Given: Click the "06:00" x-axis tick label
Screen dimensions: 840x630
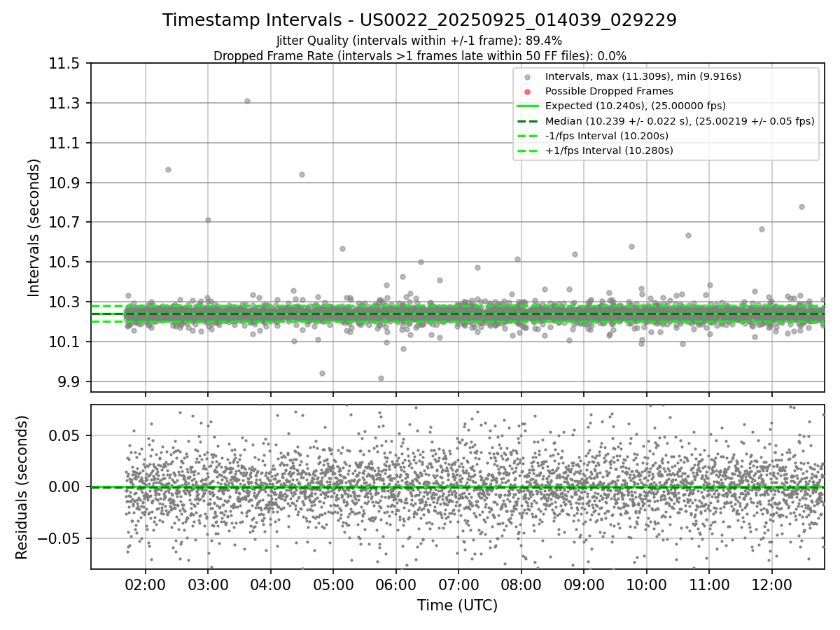Looking at the screenshot, I should tap(396, 584).
